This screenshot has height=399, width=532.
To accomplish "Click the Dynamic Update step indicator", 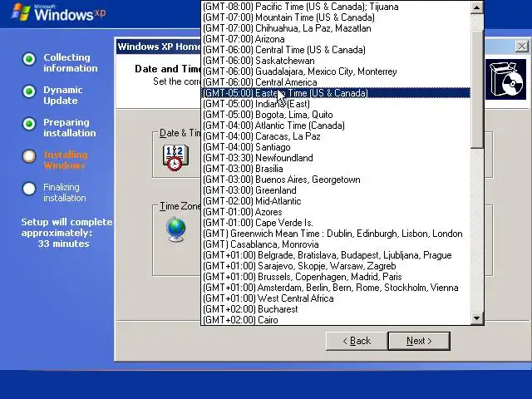I will click(29, 91).
